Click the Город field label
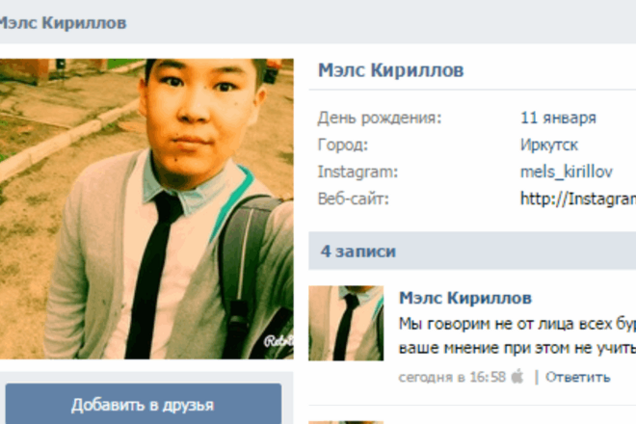The image size is (636, 424). pos(343,145)
